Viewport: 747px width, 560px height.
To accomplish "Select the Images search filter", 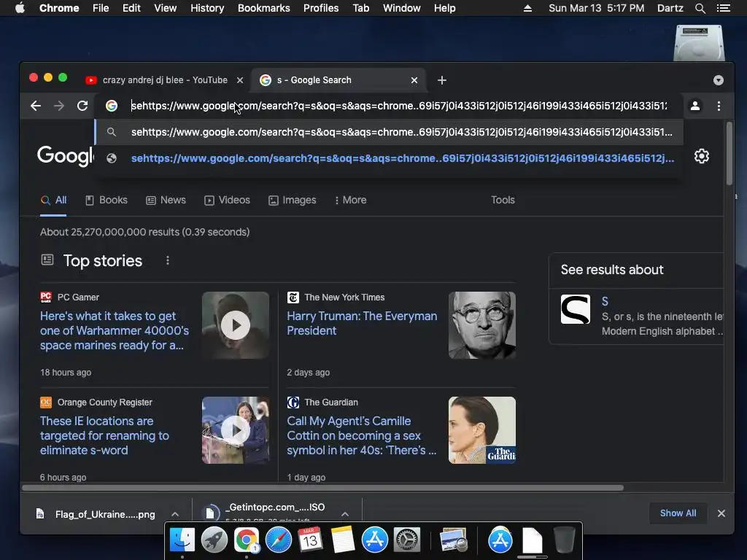I will click(293, 200).
